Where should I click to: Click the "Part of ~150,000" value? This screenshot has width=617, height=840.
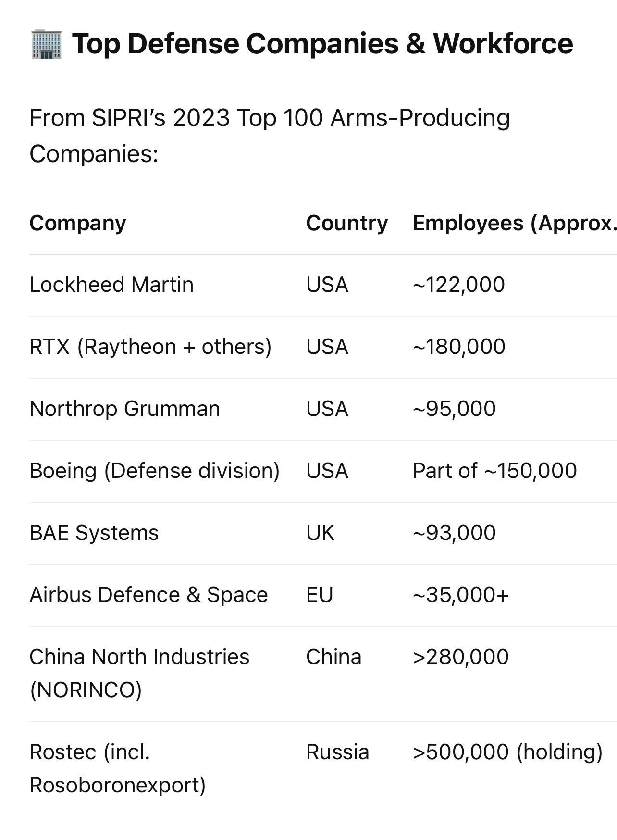(494, 471)
